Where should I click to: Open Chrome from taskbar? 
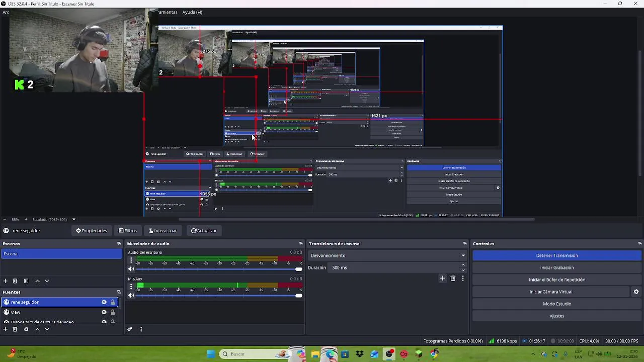(x=434, y=354)
